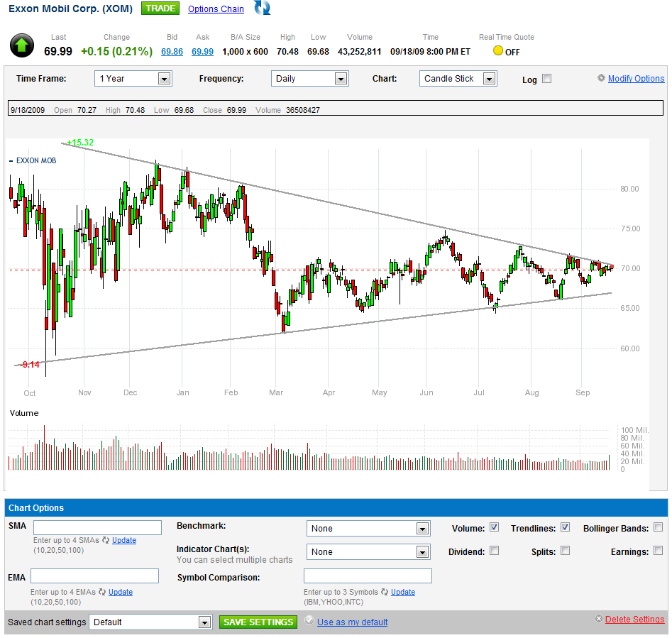The width and height of the screenshot is (672, 638).
Task: Click the Mar label on the time axis
Action: point(276,392)
